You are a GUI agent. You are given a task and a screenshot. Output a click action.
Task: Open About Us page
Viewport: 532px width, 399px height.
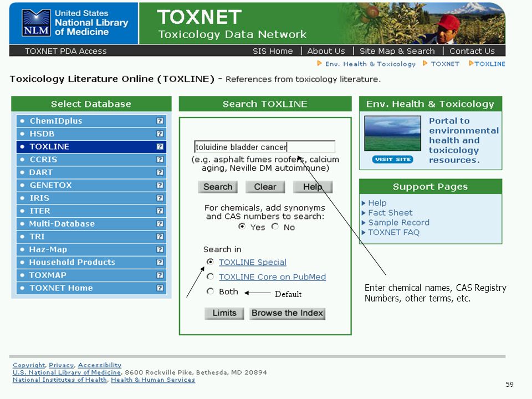326,51
